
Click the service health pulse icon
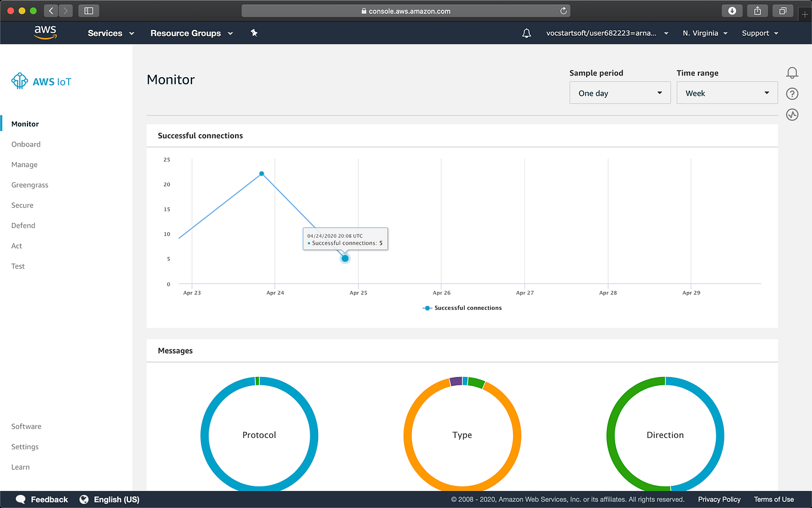792,114
